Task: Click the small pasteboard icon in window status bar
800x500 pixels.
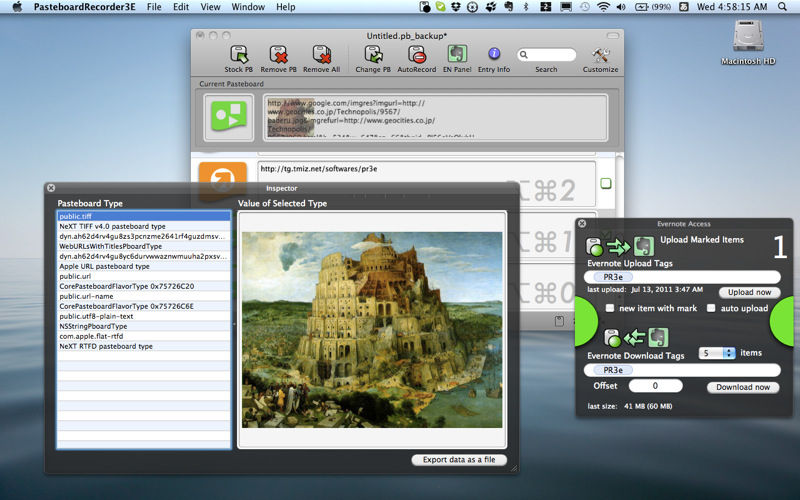Action: point(559,321)
